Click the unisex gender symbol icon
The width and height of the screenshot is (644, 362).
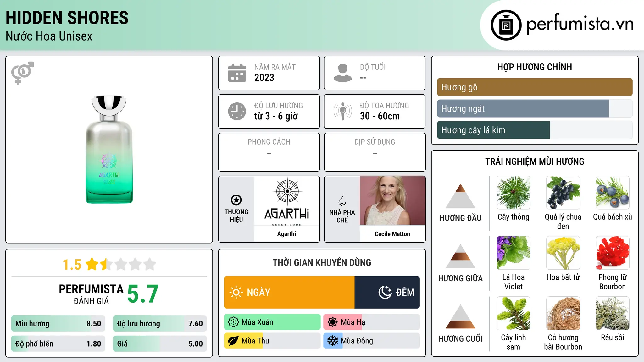click(x=22, y=73)
